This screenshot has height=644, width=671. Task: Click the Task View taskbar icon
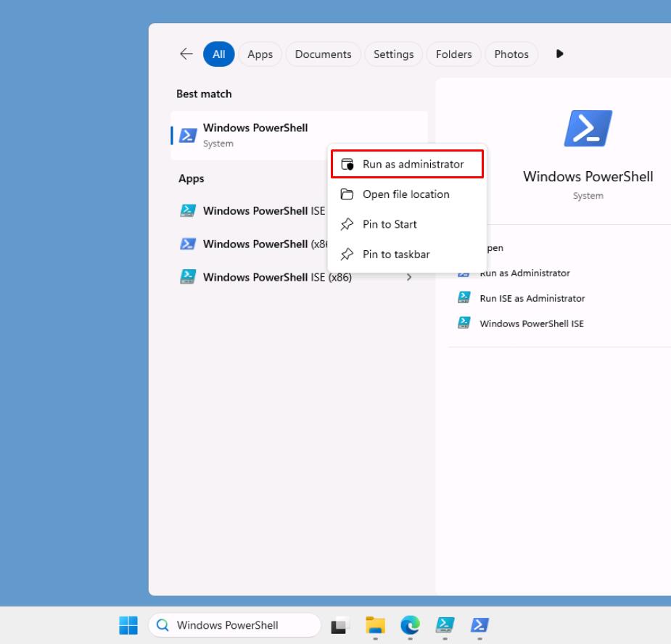[339, 625]
